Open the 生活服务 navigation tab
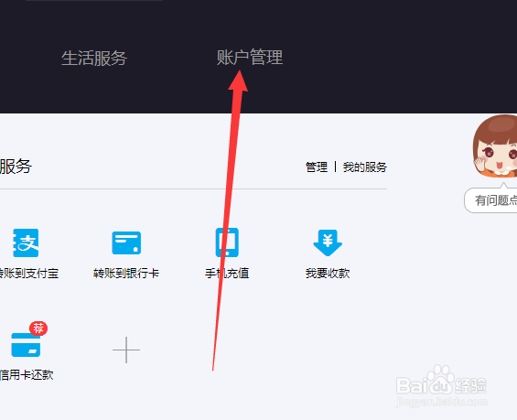Viewport: 517px width, 420px height. tap(94, 58)
